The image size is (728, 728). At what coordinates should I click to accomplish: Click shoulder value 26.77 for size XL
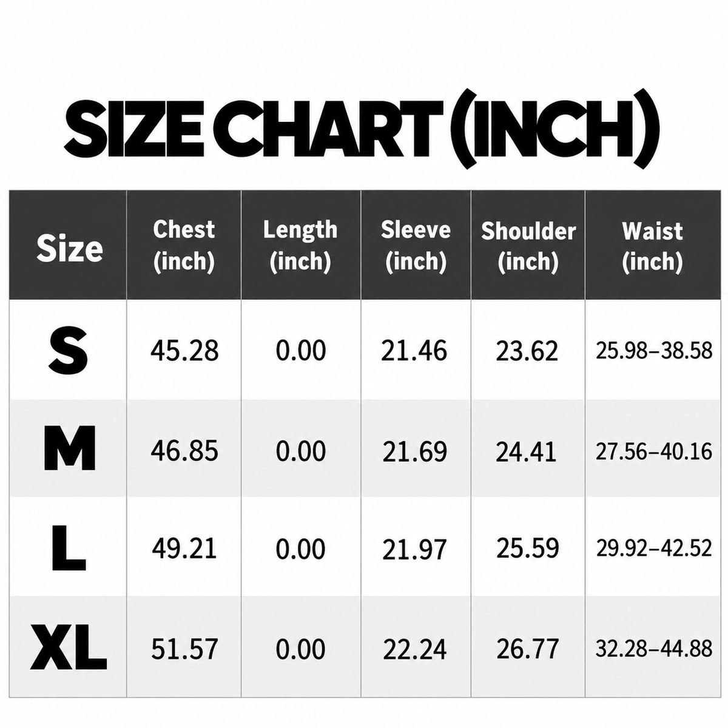[528, 649]
